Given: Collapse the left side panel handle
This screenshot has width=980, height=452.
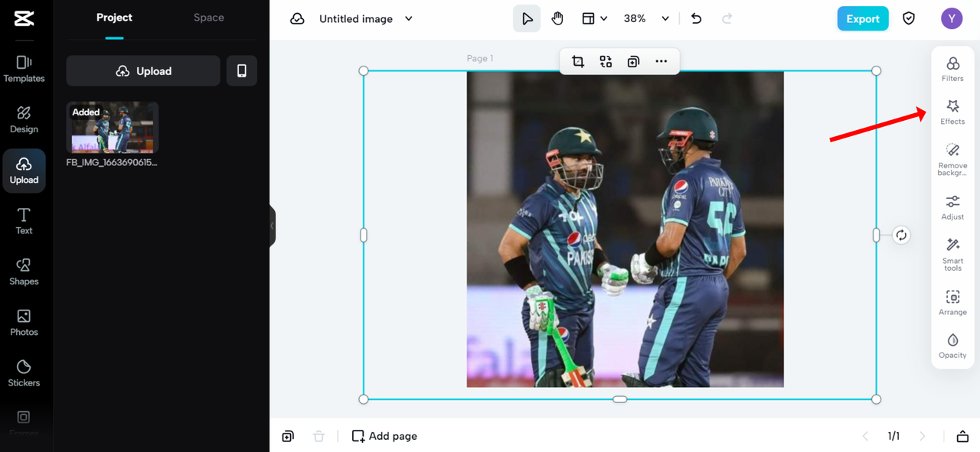Looking at the screenshot, I should (x=272, y=226).
